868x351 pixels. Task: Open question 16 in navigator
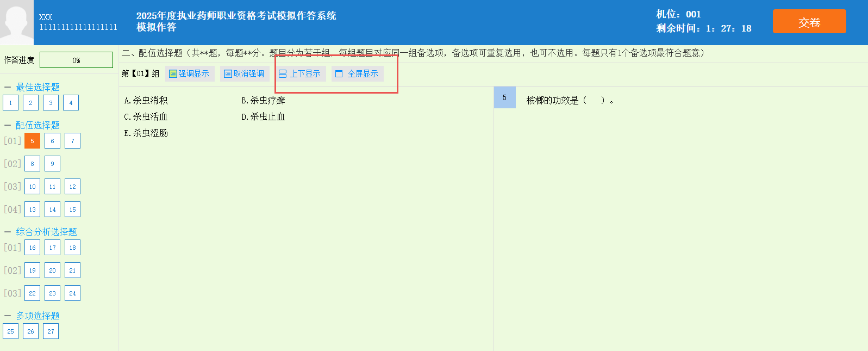[32, 248]
